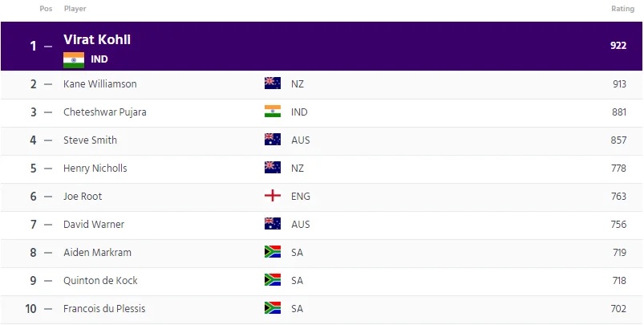Click New Zealand flag in Henry Nicholls row
644x325 pixels.
point(273,167)
